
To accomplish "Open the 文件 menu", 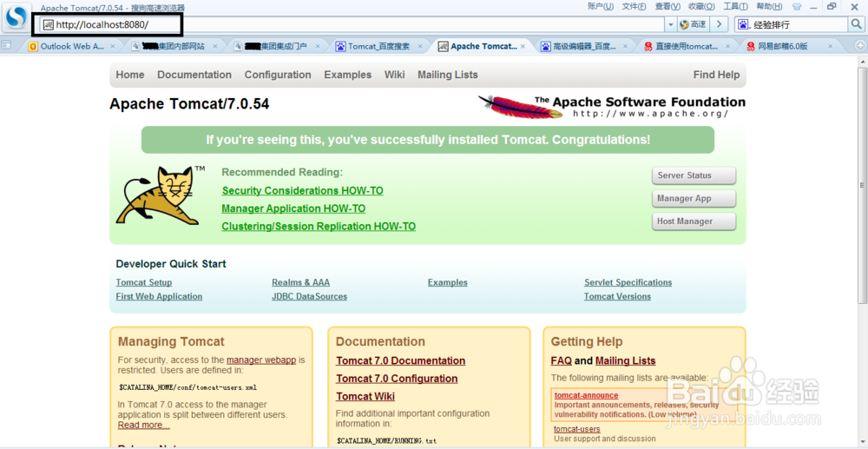I will click(635, 6).
